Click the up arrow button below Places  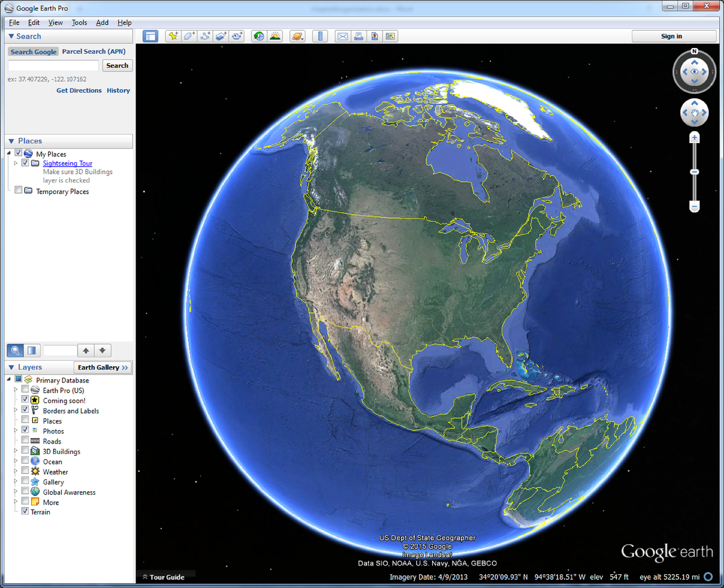pyautogui.click(x=86, y=350)
